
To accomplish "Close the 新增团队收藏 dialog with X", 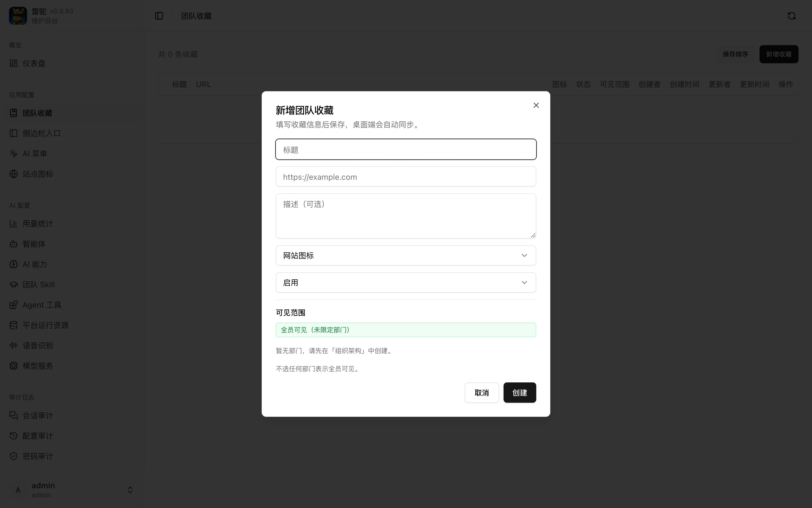I will coord(536,106).
